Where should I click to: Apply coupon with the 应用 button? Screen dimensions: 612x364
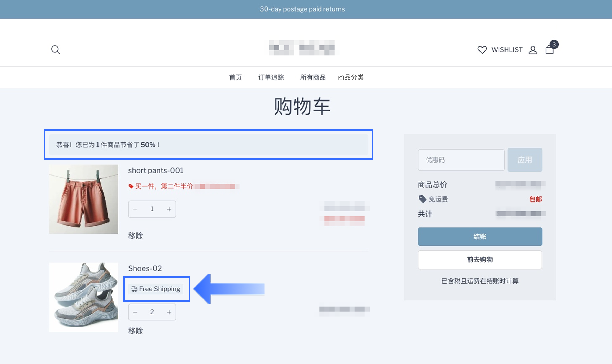(525, 160)
